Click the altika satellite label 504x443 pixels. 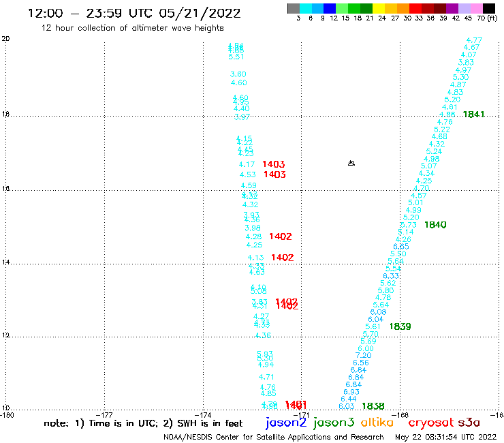(377, 422)
